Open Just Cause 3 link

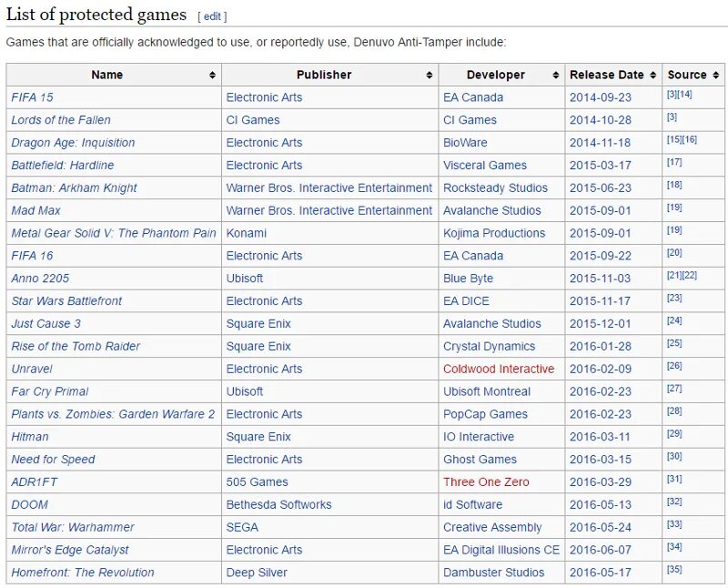45,324
